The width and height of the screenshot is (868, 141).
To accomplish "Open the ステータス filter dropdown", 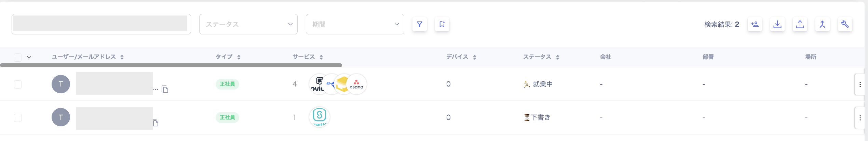I will (x=248, y=24).
